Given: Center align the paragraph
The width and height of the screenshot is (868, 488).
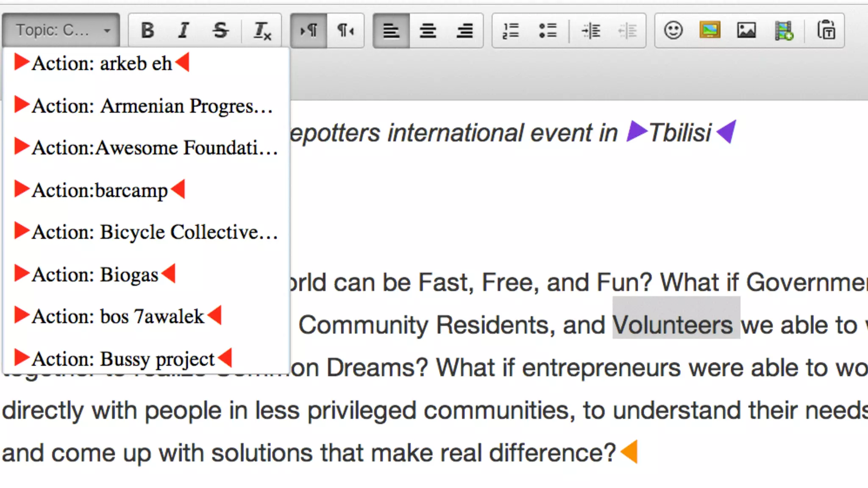Looking at the screenshot, I should 428,30.
